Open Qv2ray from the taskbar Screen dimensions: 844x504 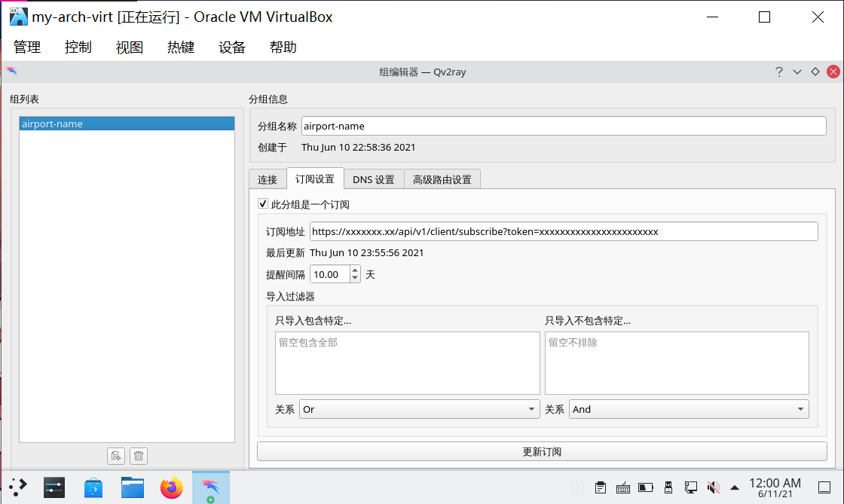coord(211,487)
